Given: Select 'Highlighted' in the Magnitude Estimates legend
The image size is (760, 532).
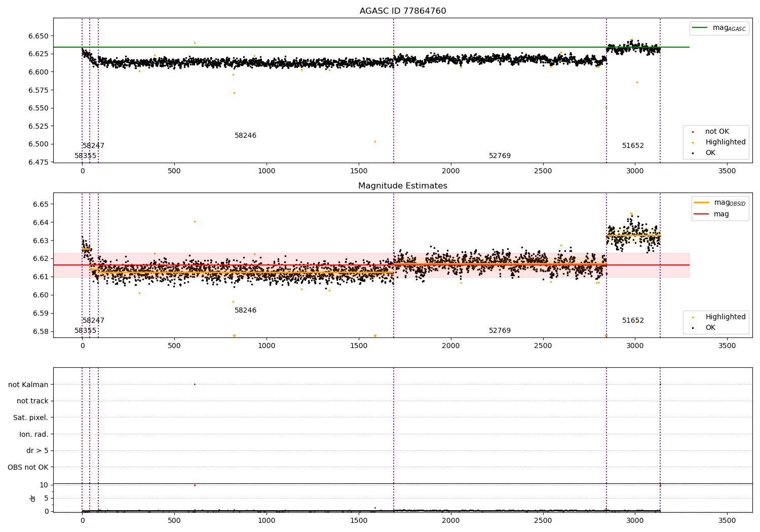Looking at the screenshot, I should tap(725, 317).
